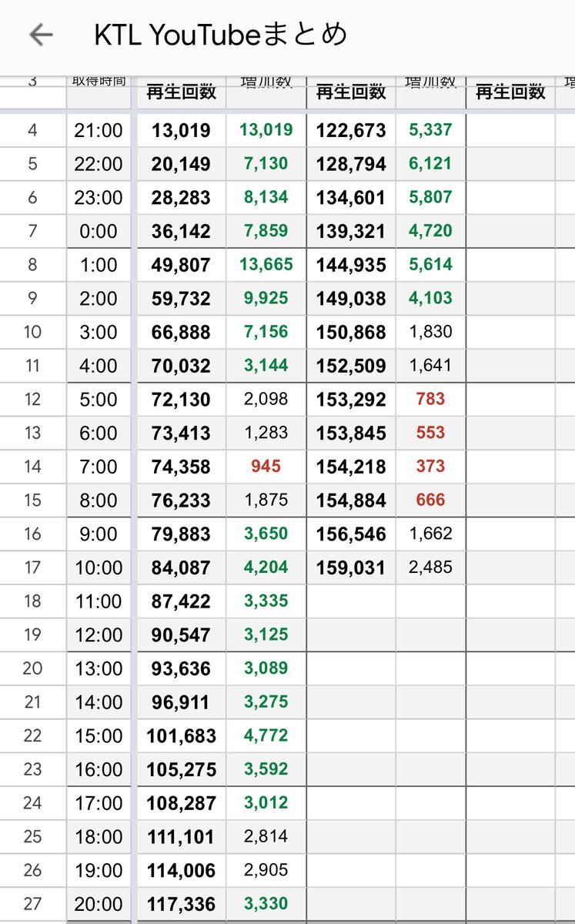Image resolution: width=575 pixels, height=924 pixels.
Task: Select row number 27 header
Action: [32, 904]
